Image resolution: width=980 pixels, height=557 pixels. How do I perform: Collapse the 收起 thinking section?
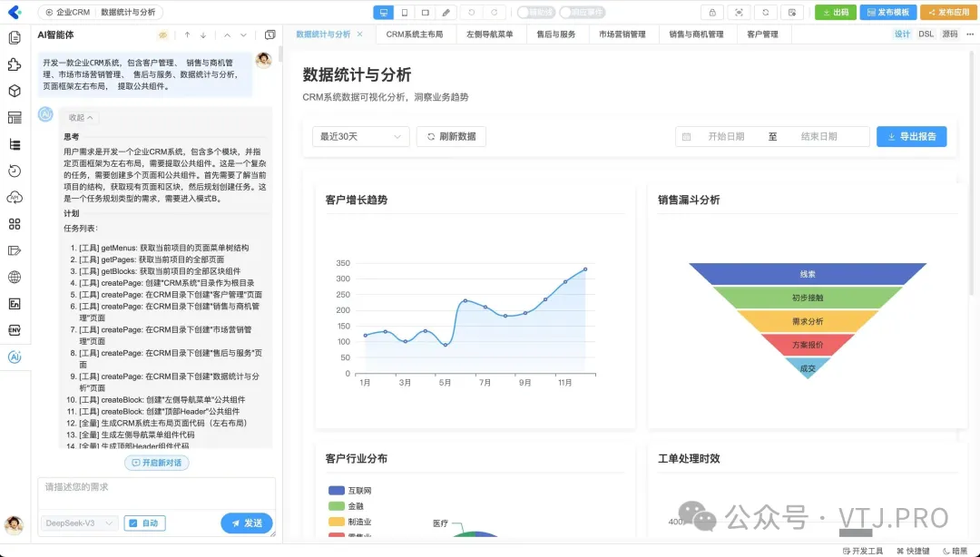81,117
